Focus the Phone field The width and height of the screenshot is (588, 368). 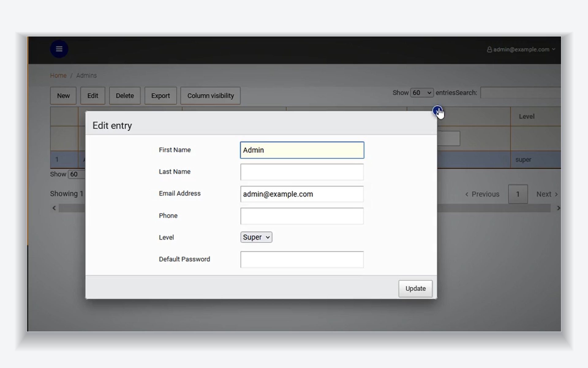pos(302,216)
